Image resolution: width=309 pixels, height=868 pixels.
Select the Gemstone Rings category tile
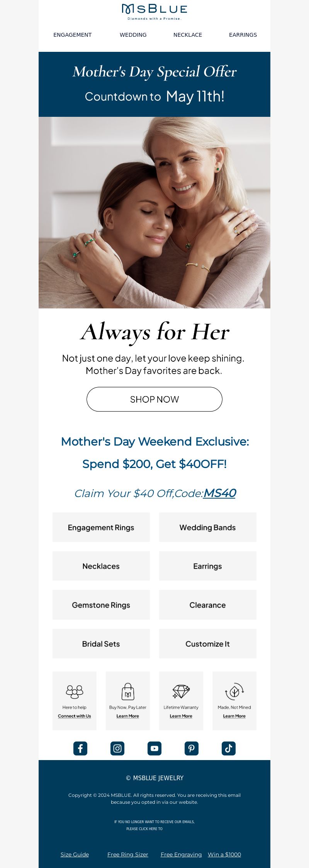pos(101,605)
